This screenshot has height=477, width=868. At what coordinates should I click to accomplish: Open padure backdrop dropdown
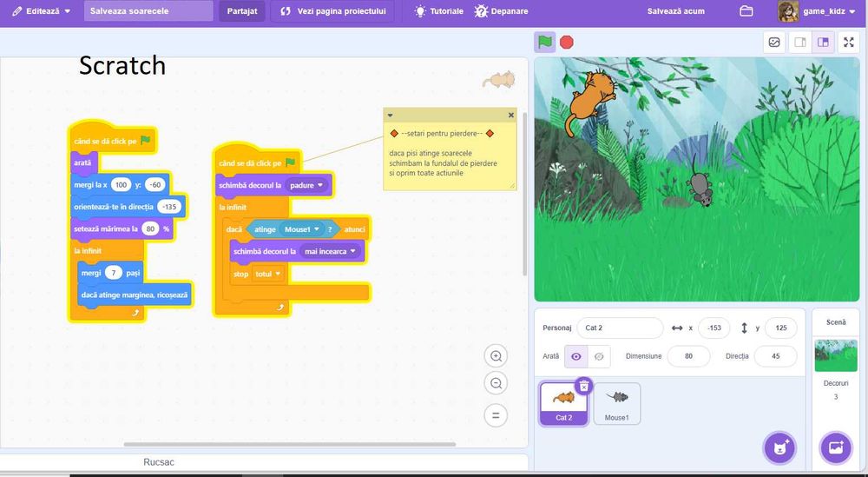click(x=308, y=185)
